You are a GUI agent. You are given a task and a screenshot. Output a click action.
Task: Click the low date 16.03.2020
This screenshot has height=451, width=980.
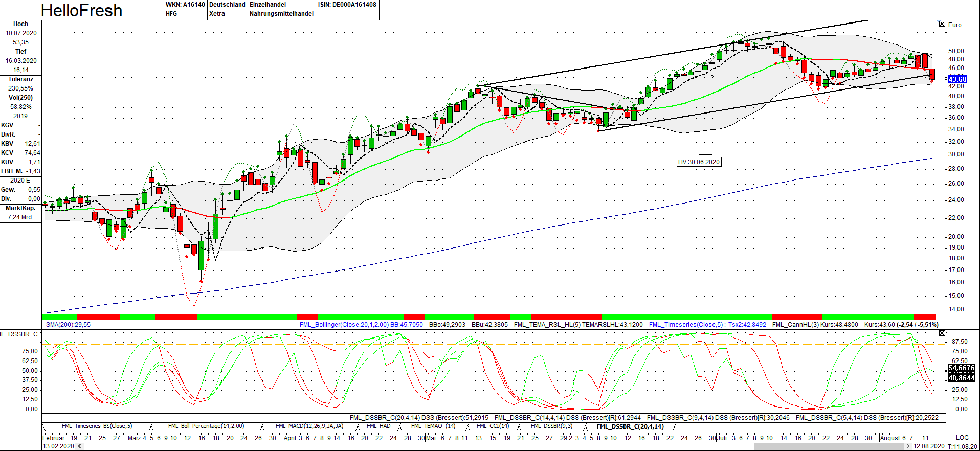(x=21, y=61)
